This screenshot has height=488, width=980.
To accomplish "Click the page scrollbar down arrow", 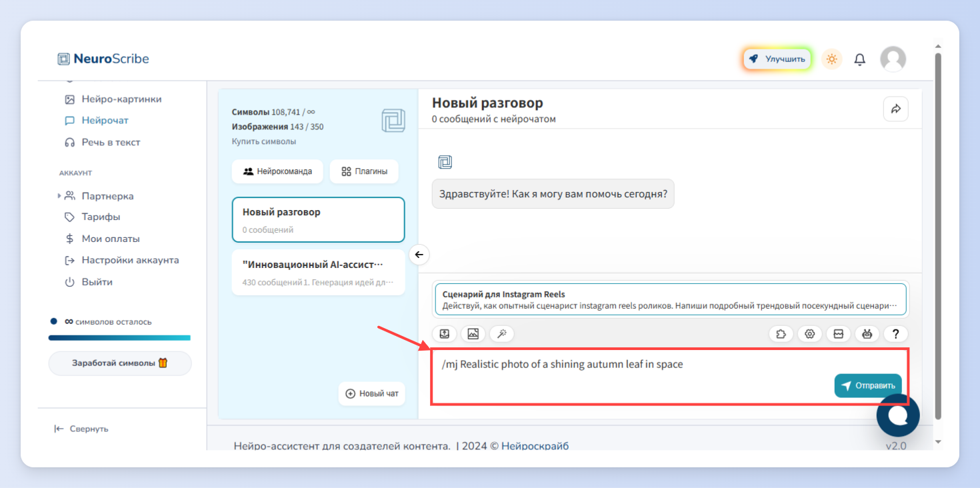I will pos(938,441).
